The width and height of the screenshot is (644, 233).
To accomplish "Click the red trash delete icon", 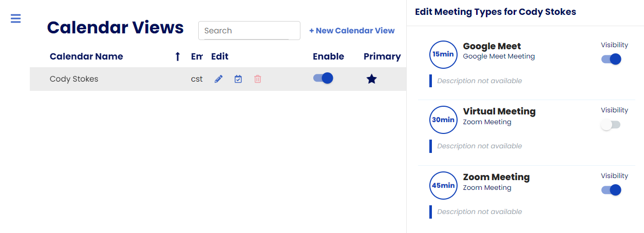I will click(x=258, y=79).
